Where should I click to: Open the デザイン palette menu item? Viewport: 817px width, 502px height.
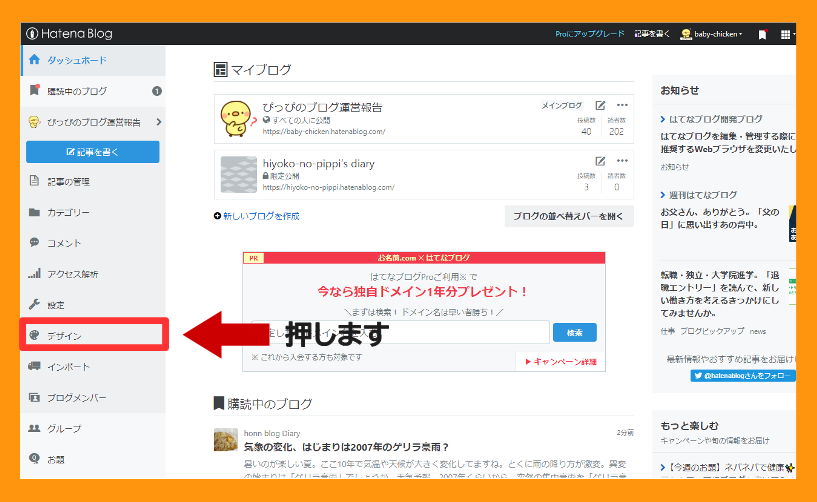point(94,335)
